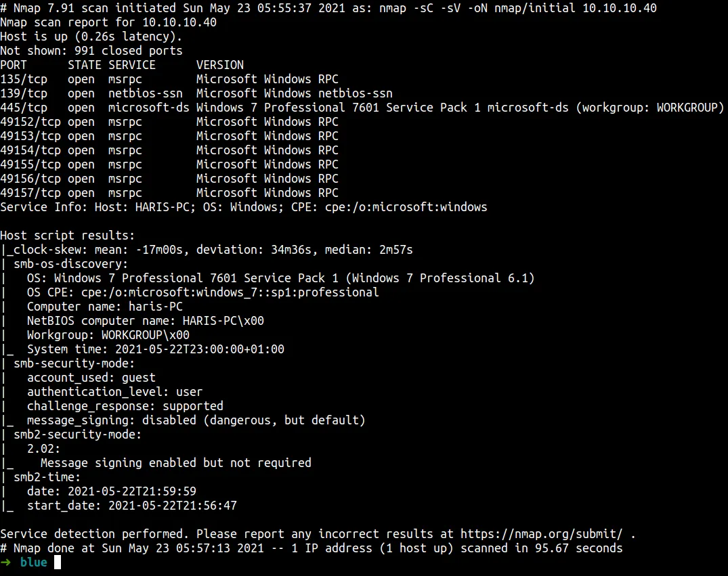Click the 445/tcp port entry
Viewport: 728px width, 576px height.
point(24,108)
